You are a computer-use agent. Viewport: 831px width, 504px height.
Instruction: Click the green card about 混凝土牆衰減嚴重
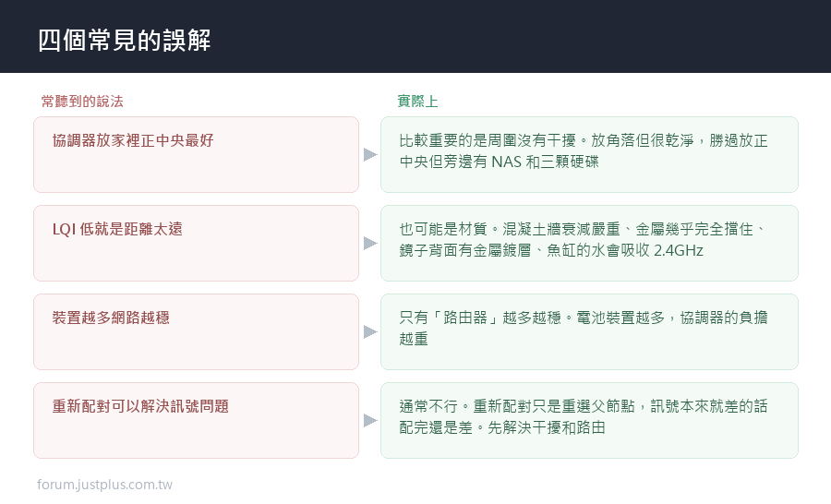point(589,244)
